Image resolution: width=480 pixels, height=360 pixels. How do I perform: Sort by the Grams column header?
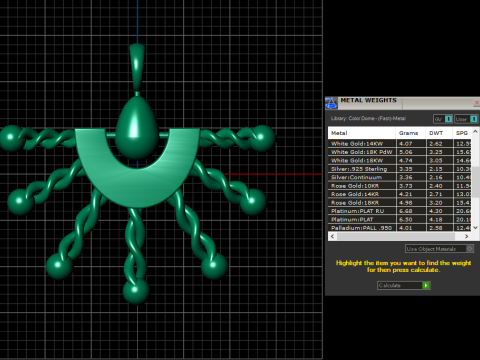411,133
